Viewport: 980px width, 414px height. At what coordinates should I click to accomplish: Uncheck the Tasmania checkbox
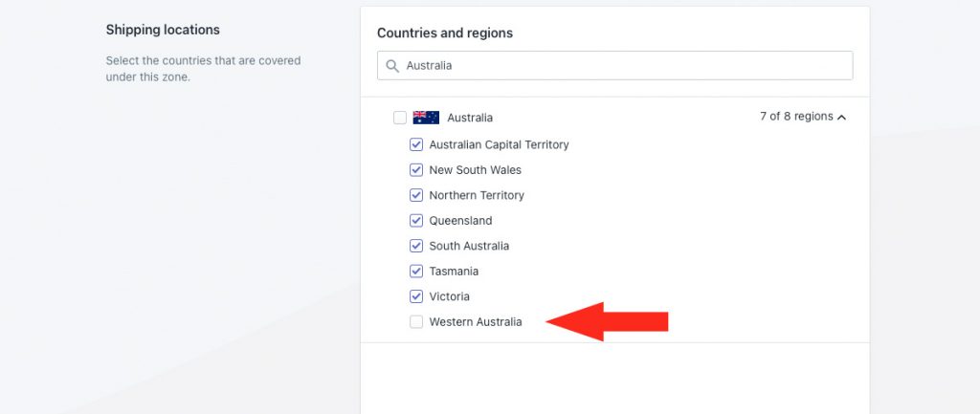pos(416,272)
